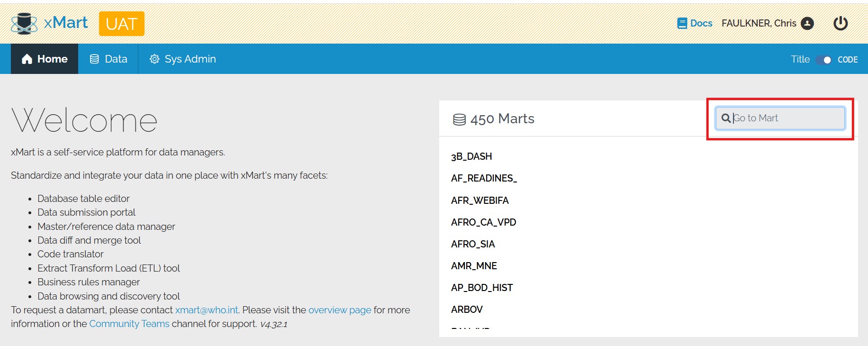Open the ARBOV mart
Viewport: 868px width, 346px height.
coord(467,310)
